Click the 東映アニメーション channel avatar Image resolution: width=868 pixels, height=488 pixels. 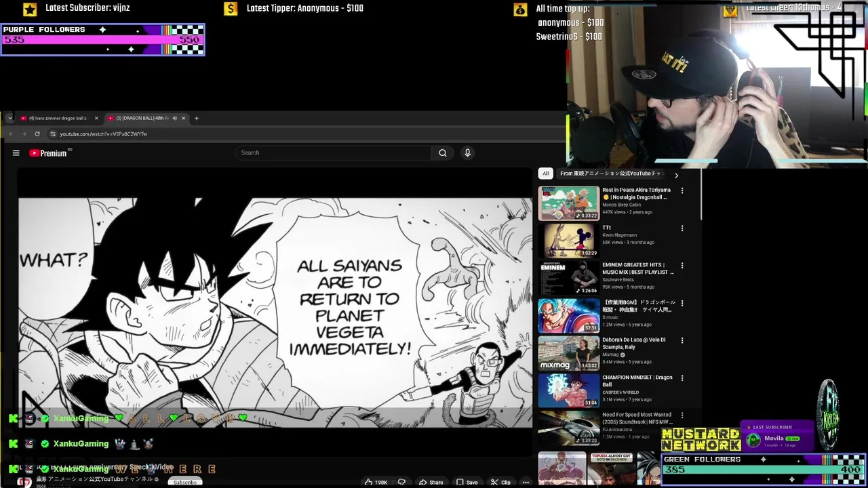click(x=24, y=483)
